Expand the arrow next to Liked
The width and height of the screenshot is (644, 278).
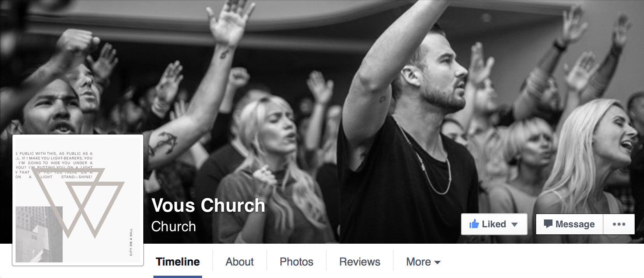[x=514, y=225]
